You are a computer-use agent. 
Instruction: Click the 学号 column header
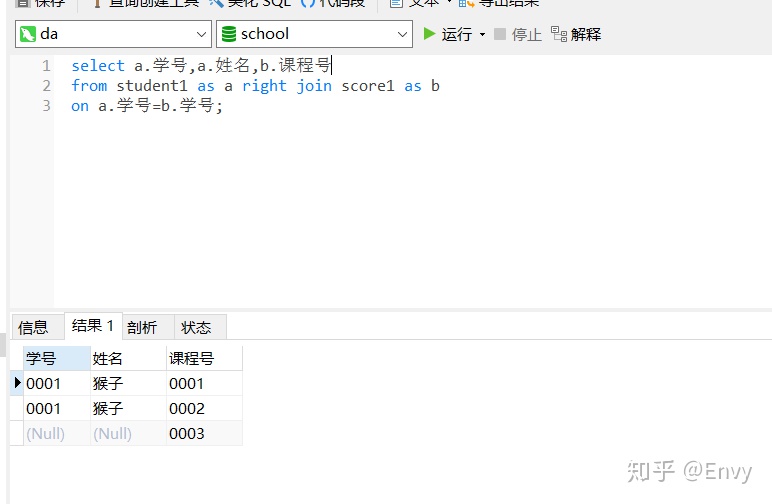[57, 358]
